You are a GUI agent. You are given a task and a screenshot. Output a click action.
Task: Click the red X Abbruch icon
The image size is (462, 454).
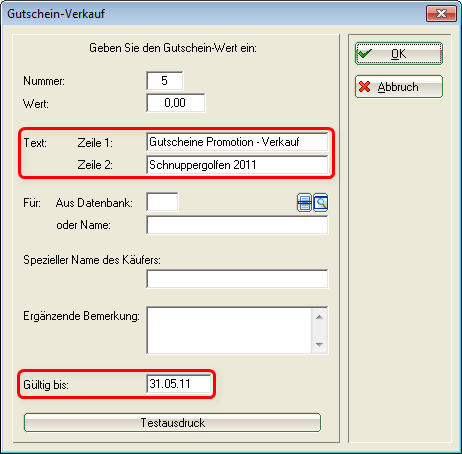pos(365,87)
